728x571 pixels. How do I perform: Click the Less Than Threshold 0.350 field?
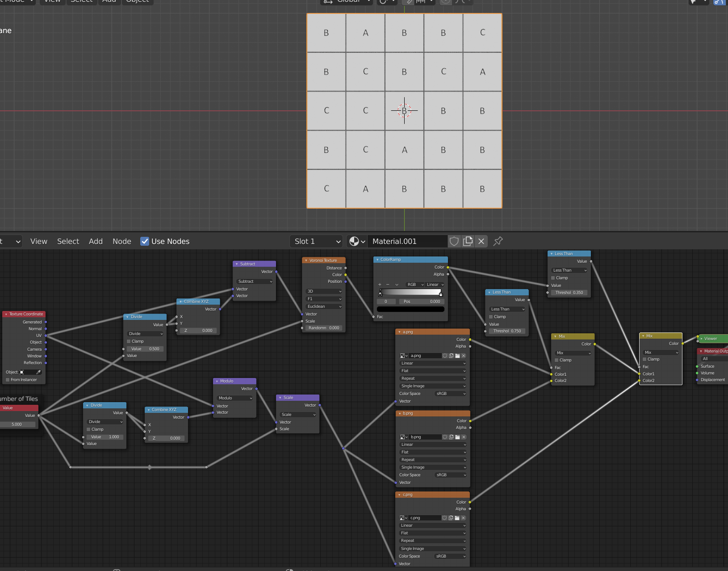(x=569, y=293)
